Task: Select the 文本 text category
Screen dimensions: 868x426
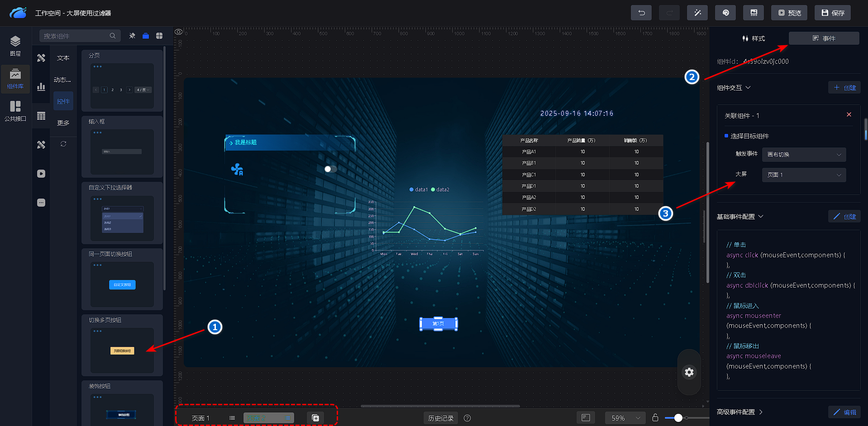Action: (63, 58)
